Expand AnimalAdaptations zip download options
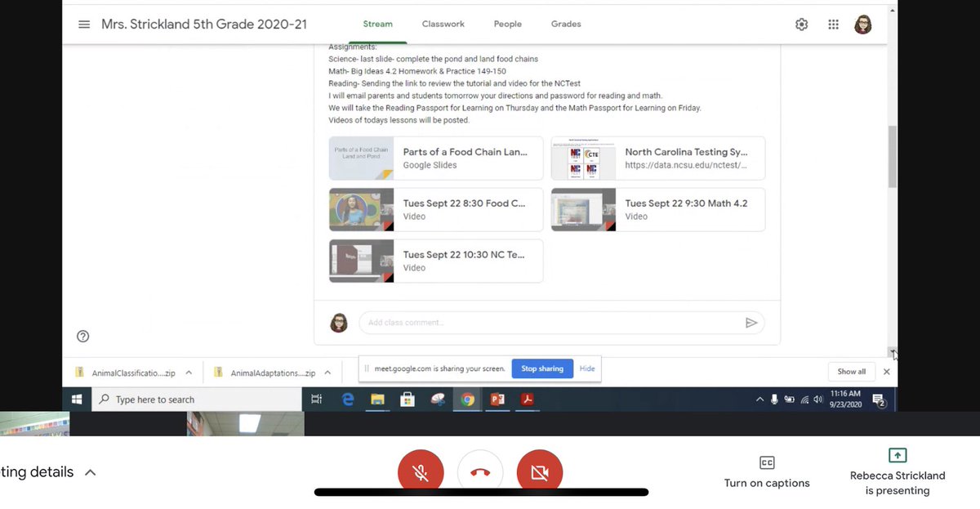980x509 pixels. [x=327, y=373]
